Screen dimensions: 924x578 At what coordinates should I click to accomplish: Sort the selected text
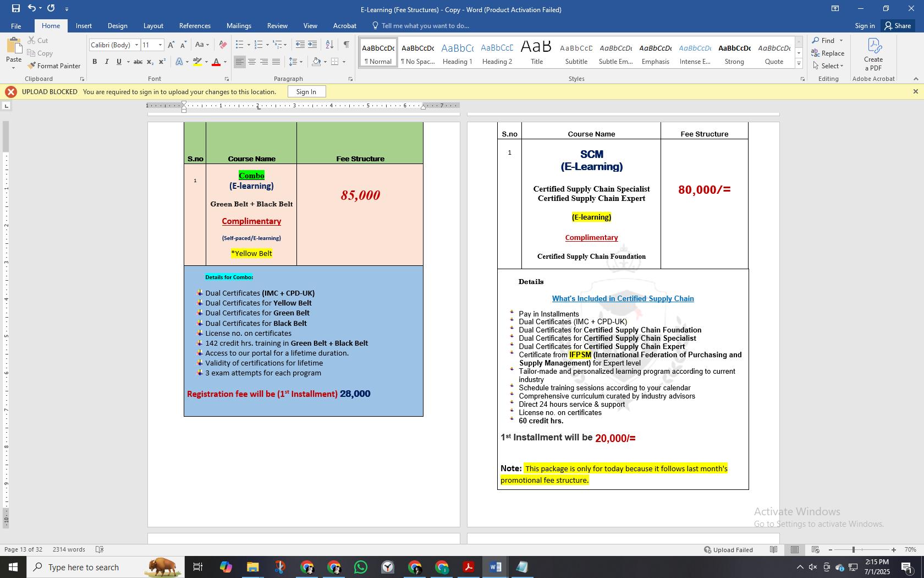329,45
